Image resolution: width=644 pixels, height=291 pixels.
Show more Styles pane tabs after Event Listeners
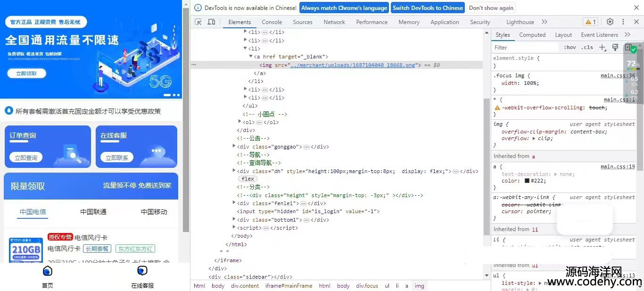[x=627, y=34]
